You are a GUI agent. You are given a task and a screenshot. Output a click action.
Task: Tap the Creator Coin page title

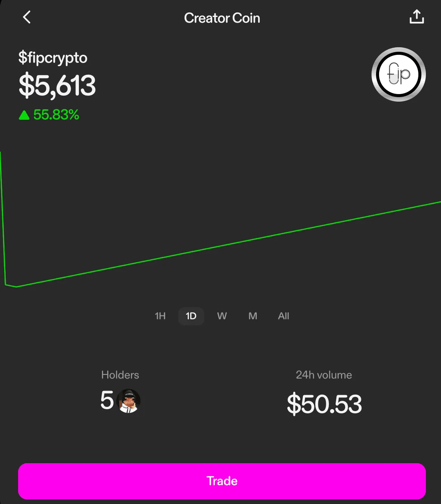click(x=222, y=18)
